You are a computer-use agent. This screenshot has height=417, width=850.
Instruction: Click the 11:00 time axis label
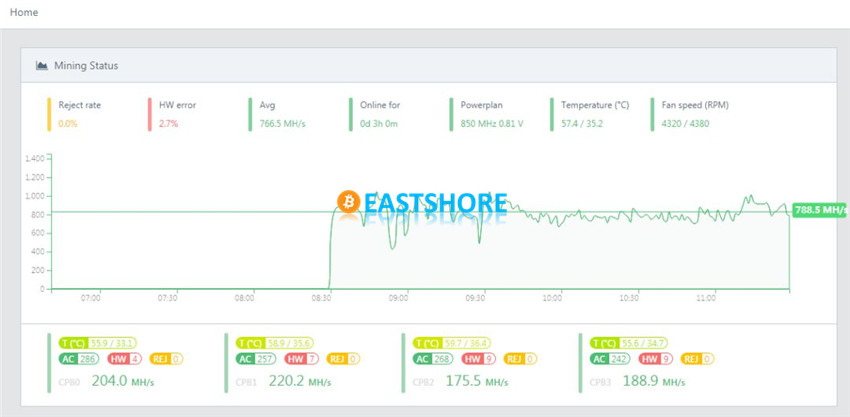706,298
